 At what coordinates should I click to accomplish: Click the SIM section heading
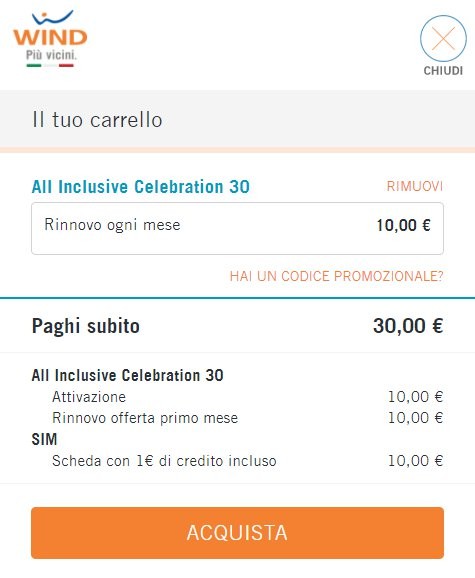(45, 439)
